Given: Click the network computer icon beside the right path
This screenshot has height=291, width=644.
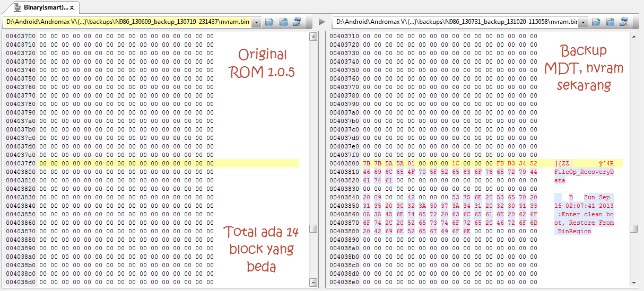Looking at the screenshot, I should 624,22.
